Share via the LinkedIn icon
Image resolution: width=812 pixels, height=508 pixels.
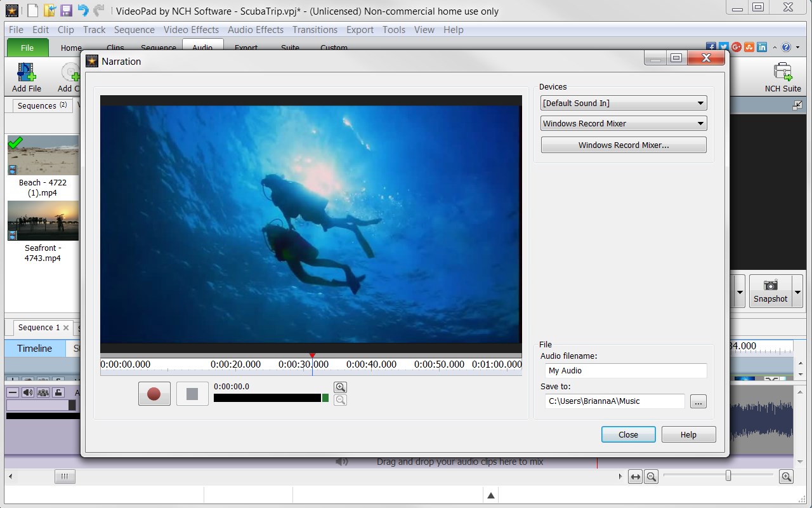762,47
